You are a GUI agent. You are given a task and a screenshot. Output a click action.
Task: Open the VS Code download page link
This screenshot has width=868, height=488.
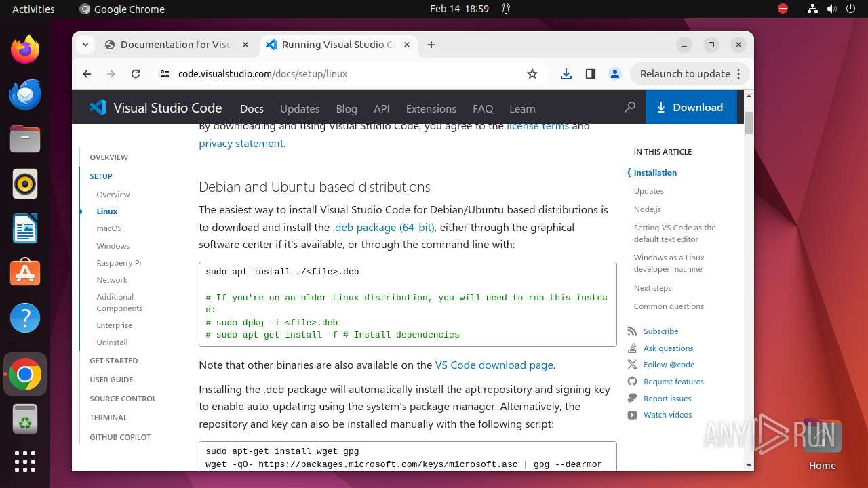494,365
